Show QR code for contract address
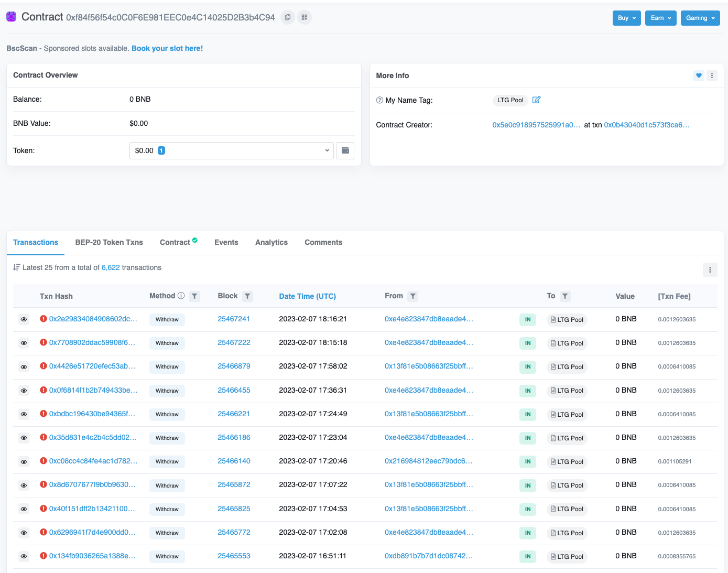This screenshot has height=573, width=728. (305, 17)
